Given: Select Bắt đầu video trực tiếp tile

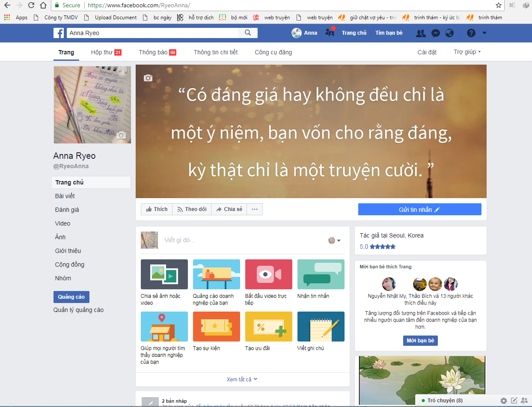Looking at the screenshot, I should (269, 282).
